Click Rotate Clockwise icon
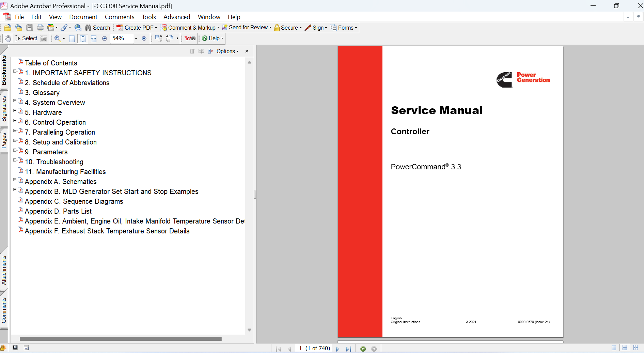This screenshot has height=353, width=644. point(158,39)
